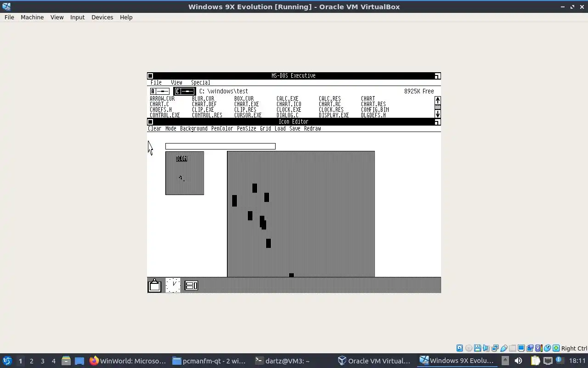This screenshot has height=368, width=588.
Task: Open PenSize menu in Icon Editor
Action: [x=247, y=129]
